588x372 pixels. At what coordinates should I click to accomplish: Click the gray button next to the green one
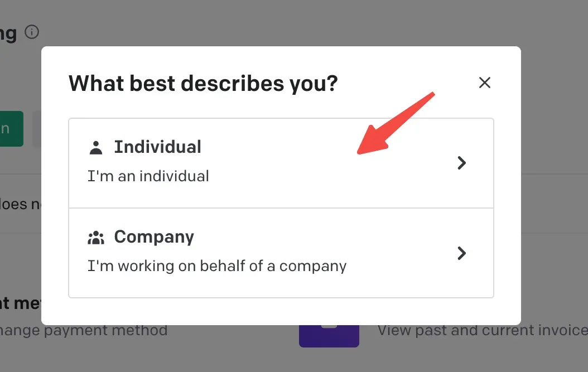[37, 129]
